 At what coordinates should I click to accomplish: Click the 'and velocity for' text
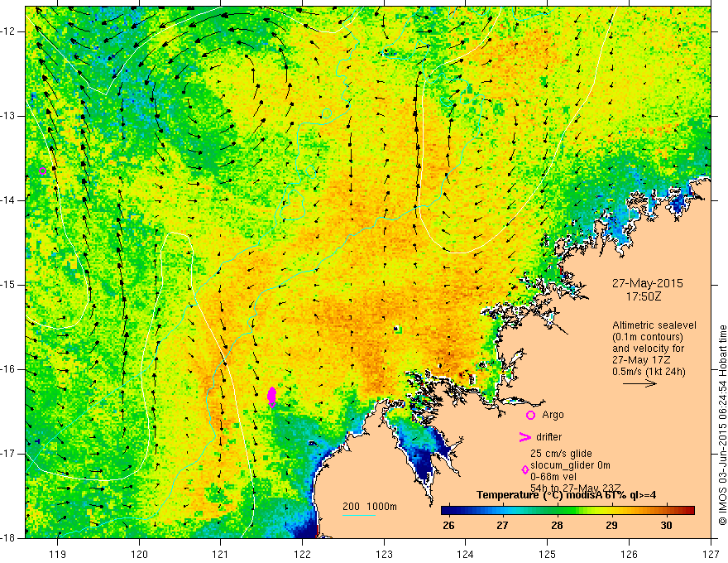(x=648, y=349)
